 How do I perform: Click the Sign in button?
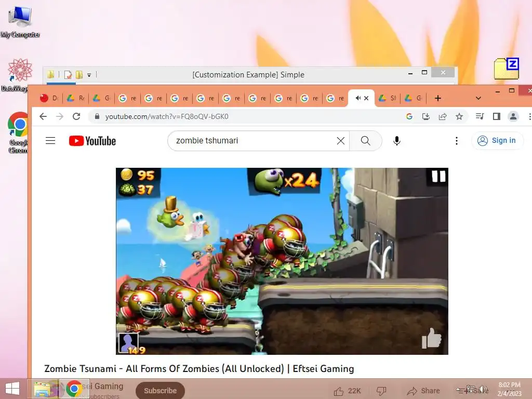[497, 140]
